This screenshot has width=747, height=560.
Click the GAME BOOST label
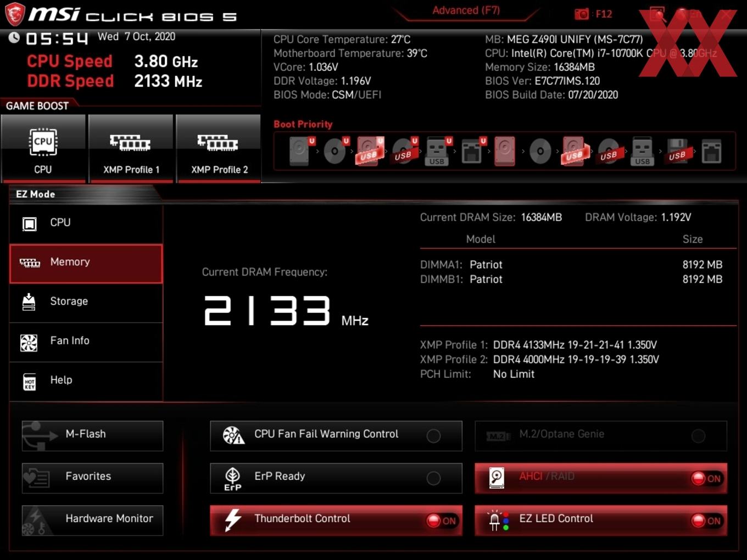(37, 106)
